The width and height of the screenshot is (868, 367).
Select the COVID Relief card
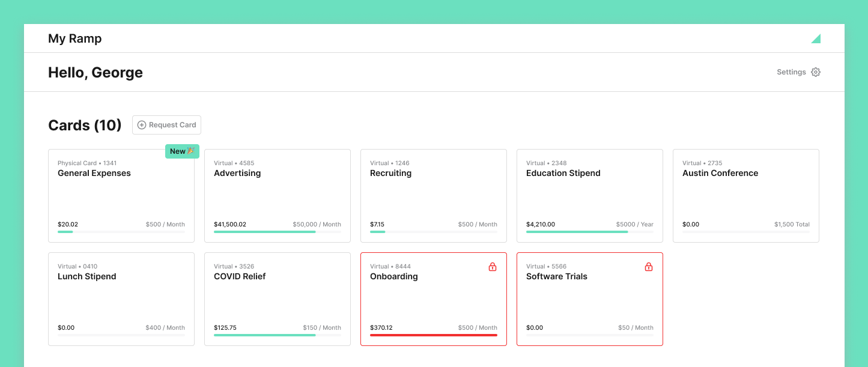coord(278,299)
